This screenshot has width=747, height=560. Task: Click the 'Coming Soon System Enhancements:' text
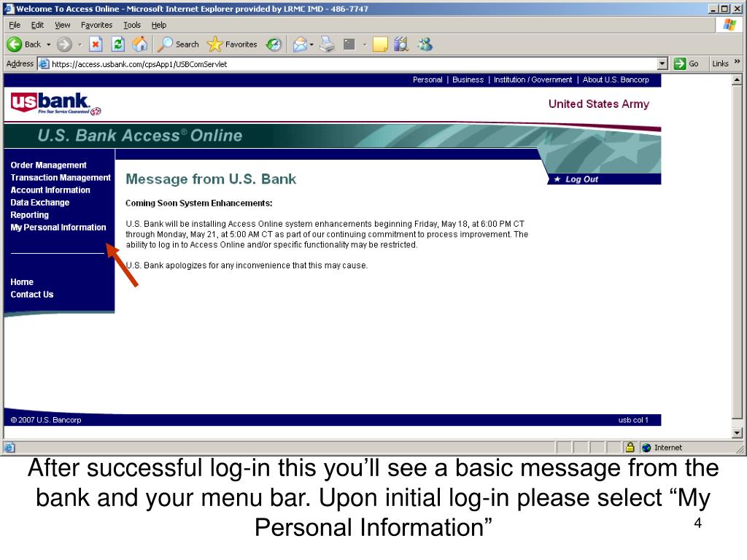coord(198,203)
